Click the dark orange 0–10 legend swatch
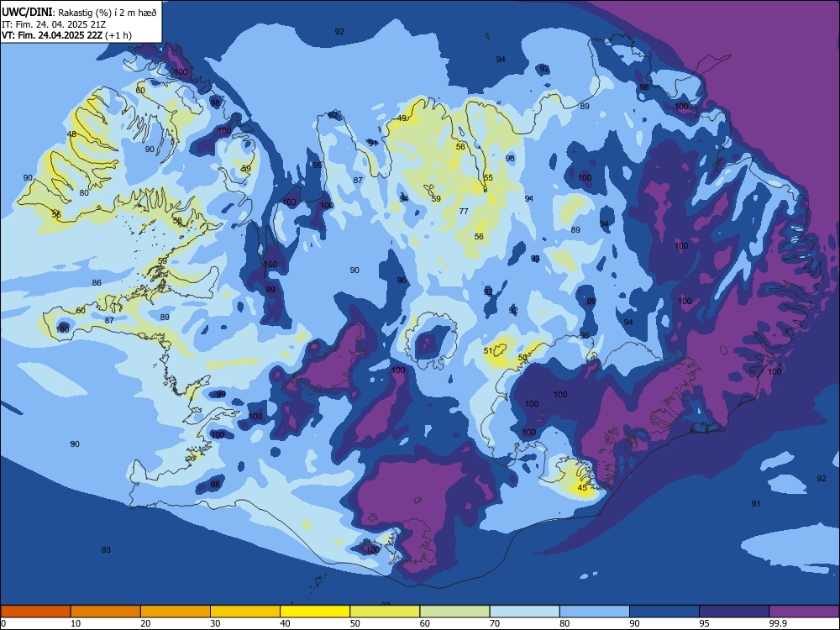 (x=35, y=612)
